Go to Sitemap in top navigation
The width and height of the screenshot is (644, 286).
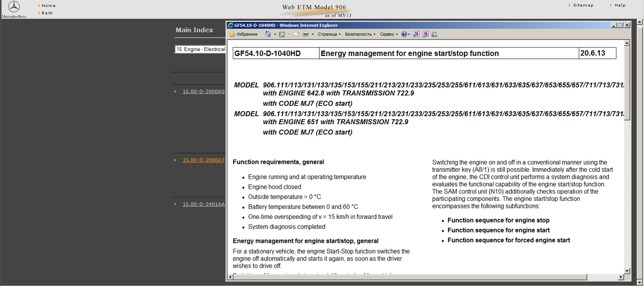click(583, 6)
